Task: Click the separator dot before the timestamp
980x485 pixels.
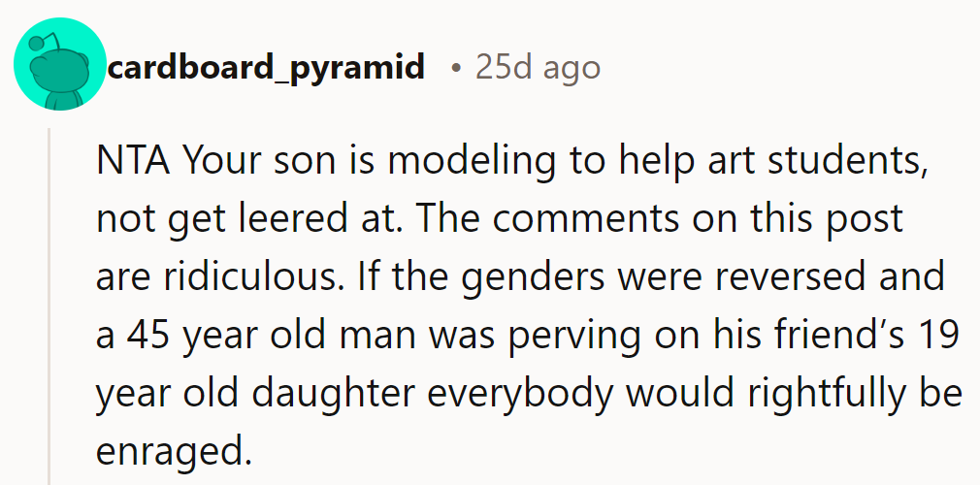Action: (x=455, y=69)
